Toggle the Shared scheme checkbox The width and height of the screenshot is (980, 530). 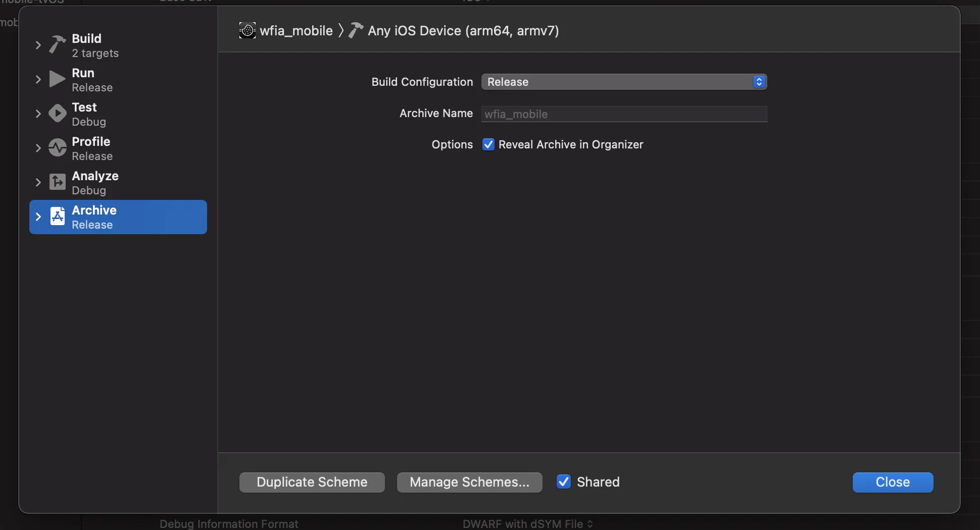pyautogui.click(x=564, y=482)
